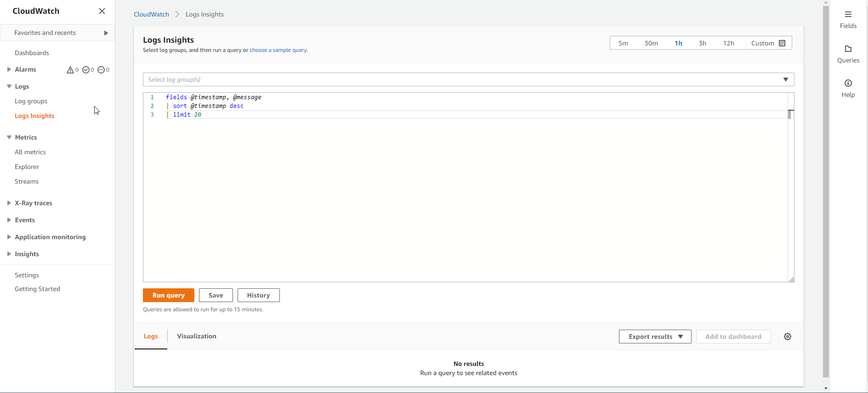This screenshot has height=393, width=868.
Task: Open the choose a sample query link
Action: pos(278,50)
